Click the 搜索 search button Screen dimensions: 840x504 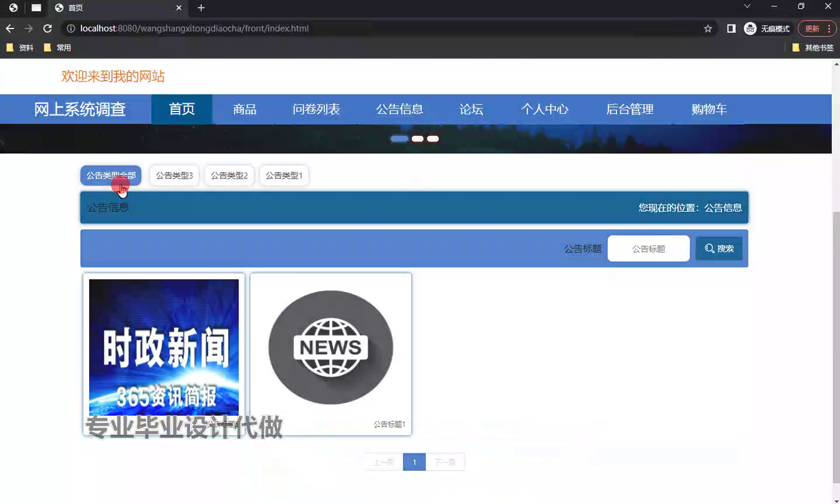pyautogui.click(x=719, y=249)
